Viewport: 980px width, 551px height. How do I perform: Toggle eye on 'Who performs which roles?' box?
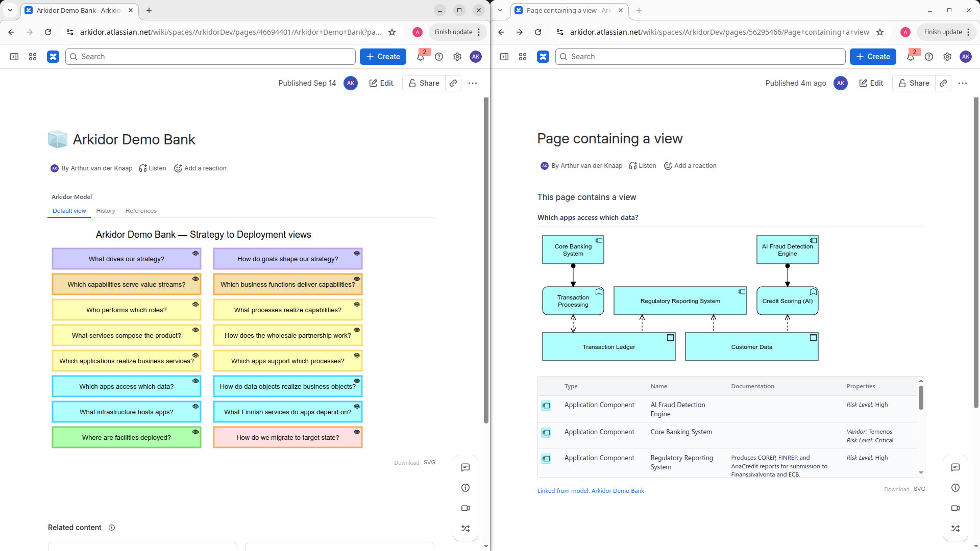pos(195,305)
